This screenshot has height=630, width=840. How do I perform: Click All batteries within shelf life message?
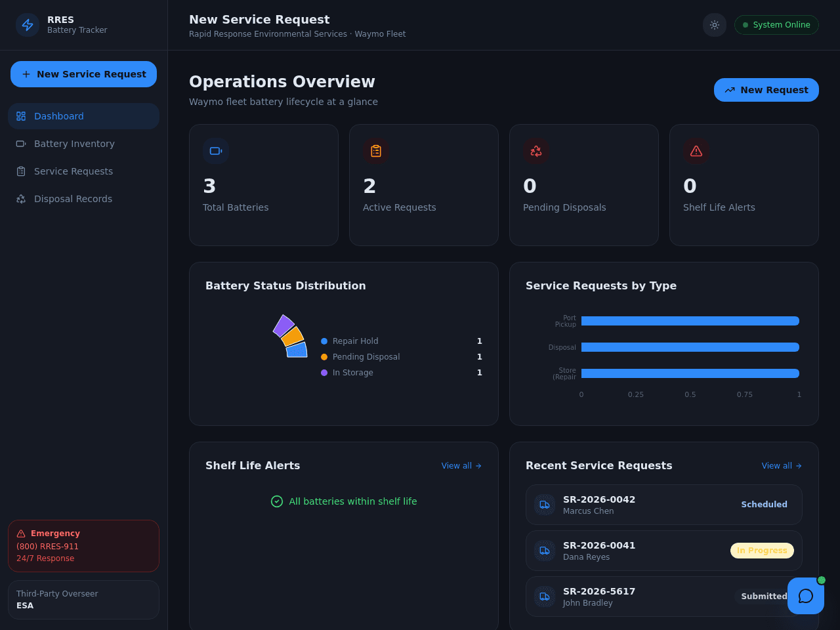click(x=353, y=501)
